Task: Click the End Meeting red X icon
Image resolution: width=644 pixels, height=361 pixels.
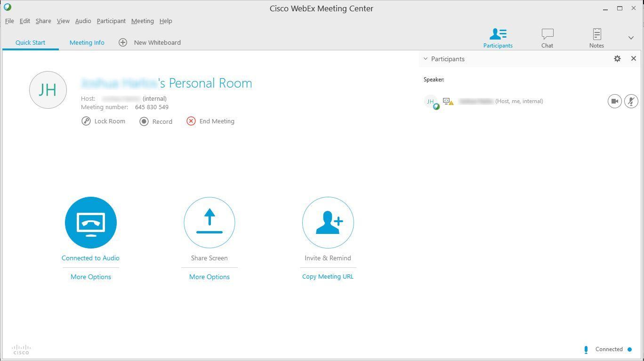Action: (191, 121)
